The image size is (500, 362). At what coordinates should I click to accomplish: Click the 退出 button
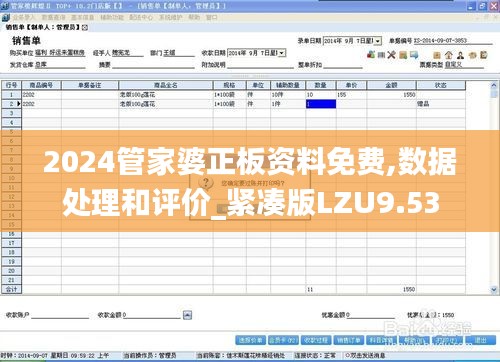pyautogui.click(x=480, y=340)
